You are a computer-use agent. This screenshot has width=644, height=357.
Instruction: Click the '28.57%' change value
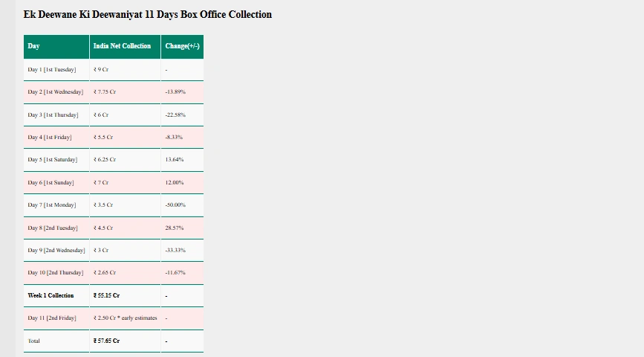(175, 228)
